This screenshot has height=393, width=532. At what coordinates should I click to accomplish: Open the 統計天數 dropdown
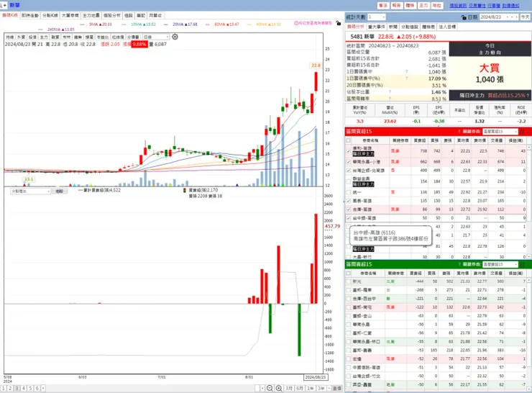pyautogui.click(x=377, y=17)
